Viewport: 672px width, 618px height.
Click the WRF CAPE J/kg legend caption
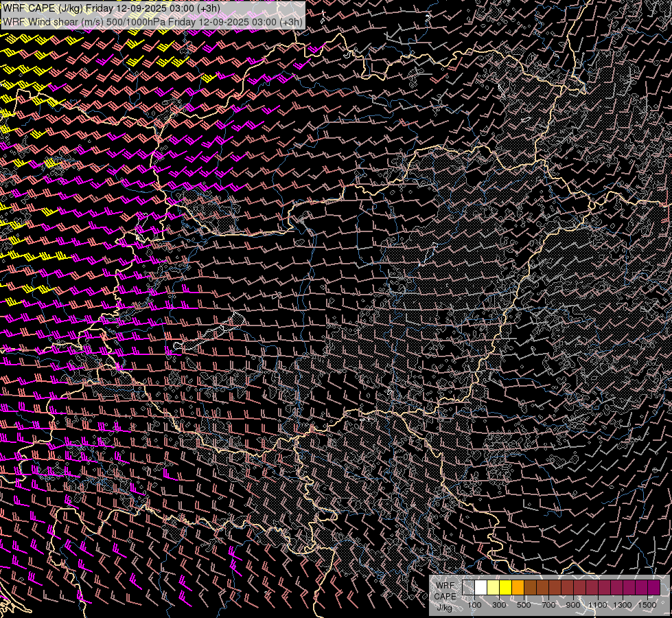[445, 595]
